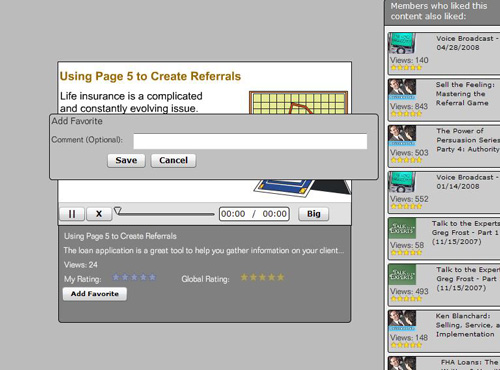Screen dimensions: 500x370
Task: Open Voice Broadcast 04/28/2008 thumbnail
Action: (x=402, y=43)
